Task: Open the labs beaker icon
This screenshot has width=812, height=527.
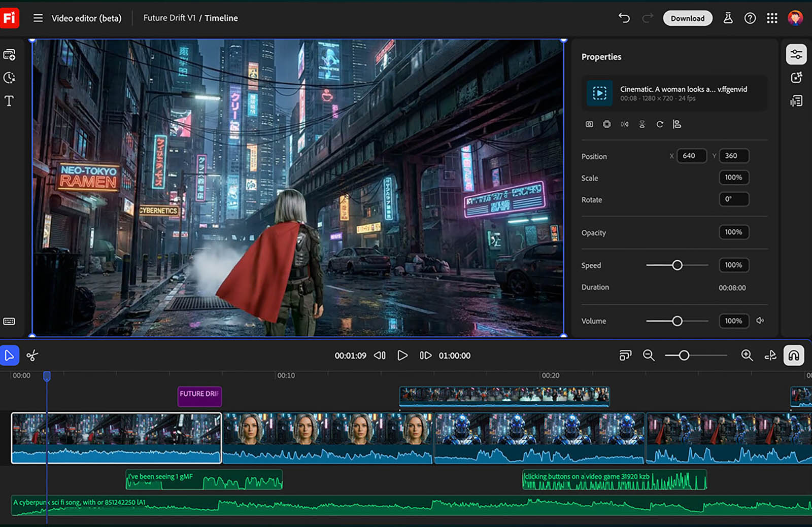Action: (728, 18)
